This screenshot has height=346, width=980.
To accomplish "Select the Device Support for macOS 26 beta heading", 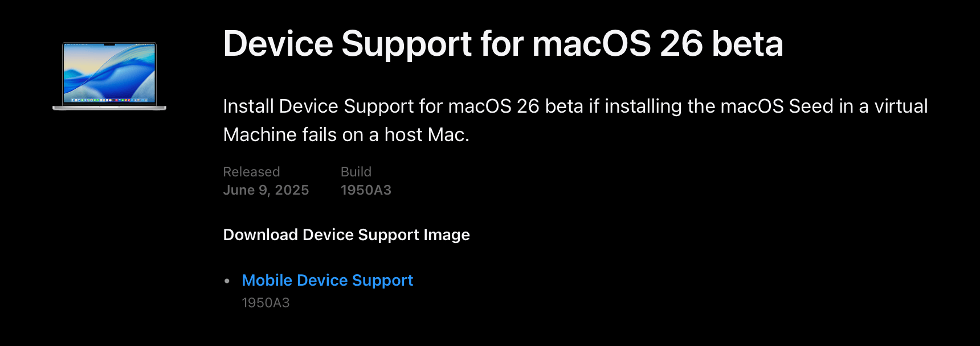I will click(x=503, y=44).
